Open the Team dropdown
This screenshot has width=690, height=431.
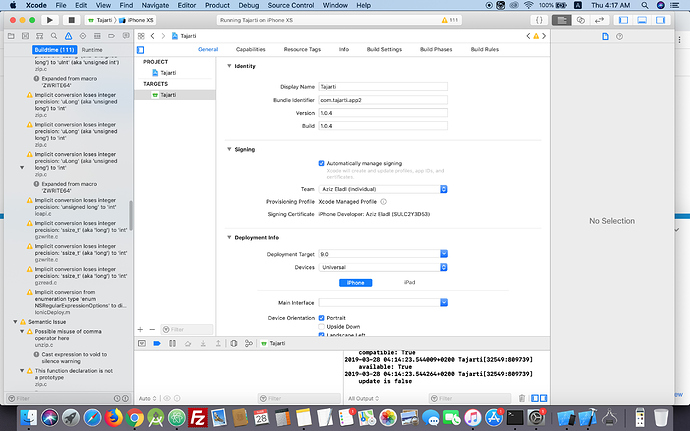point(383,189)
